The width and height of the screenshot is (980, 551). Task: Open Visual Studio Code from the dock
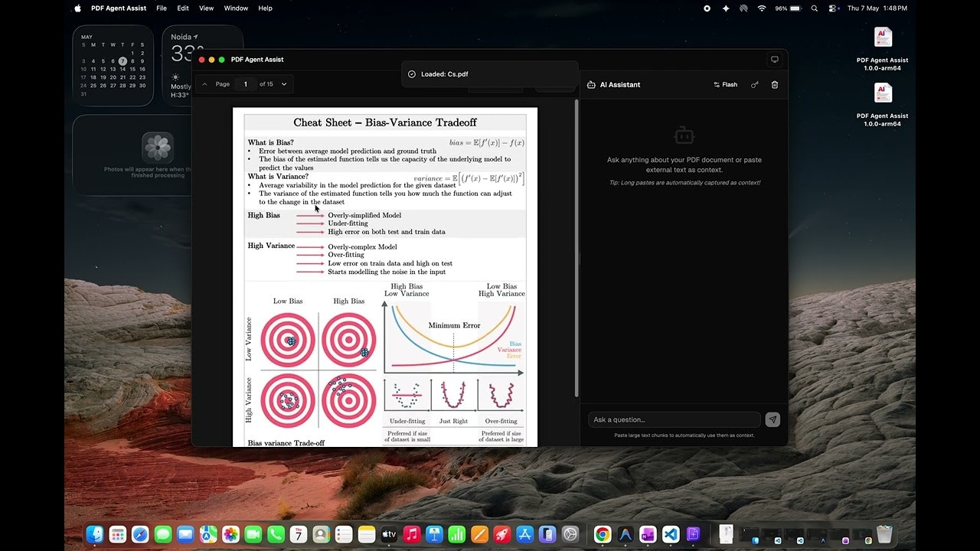pos(671,534)
